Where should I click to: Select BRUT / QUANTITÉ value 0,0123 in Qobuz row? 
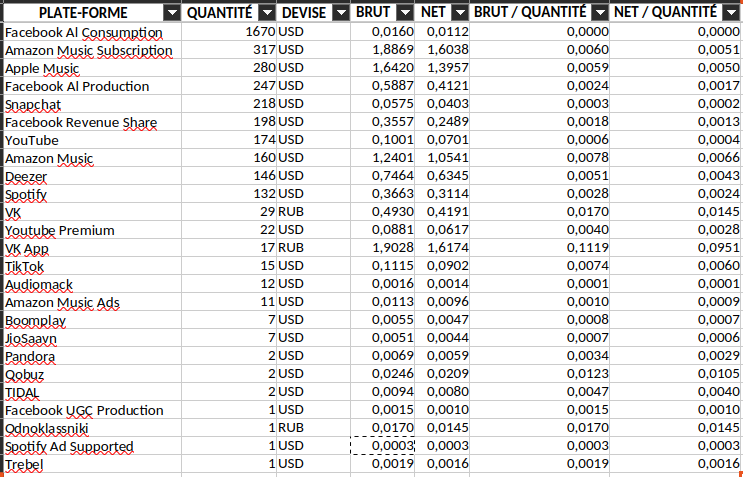pos(540,374)
